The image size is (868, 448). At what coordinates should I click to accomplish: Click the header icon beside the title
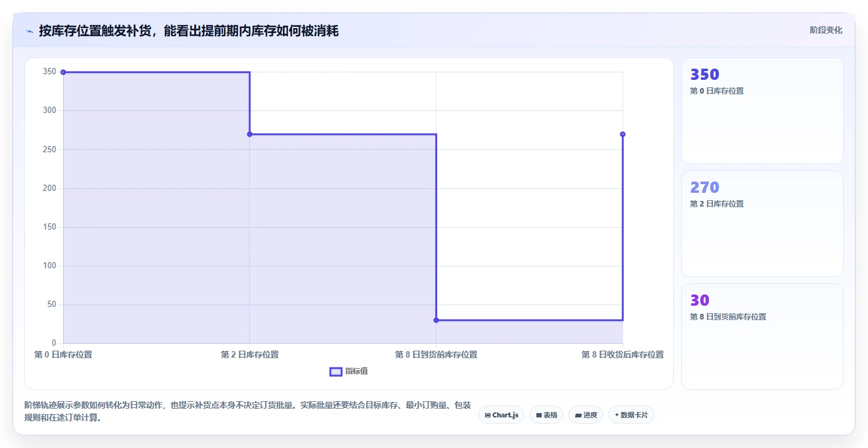pos(29,31)
